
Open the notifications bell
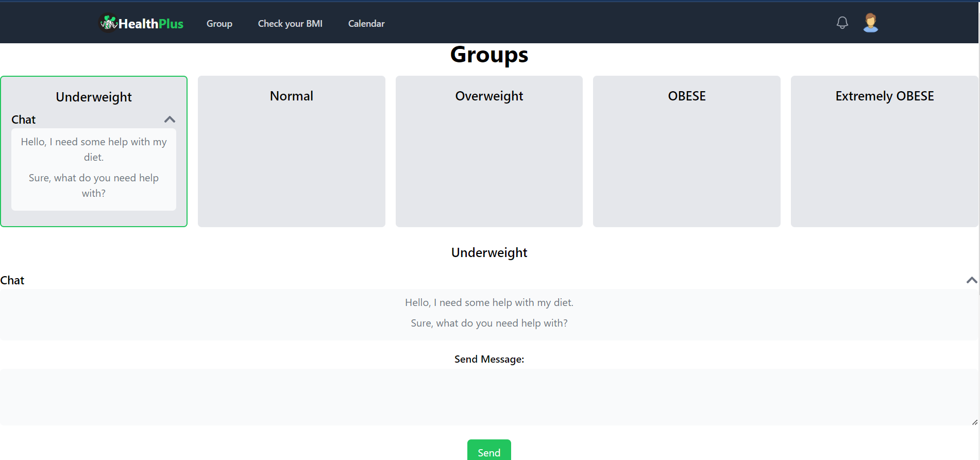(x=842, y=23)
